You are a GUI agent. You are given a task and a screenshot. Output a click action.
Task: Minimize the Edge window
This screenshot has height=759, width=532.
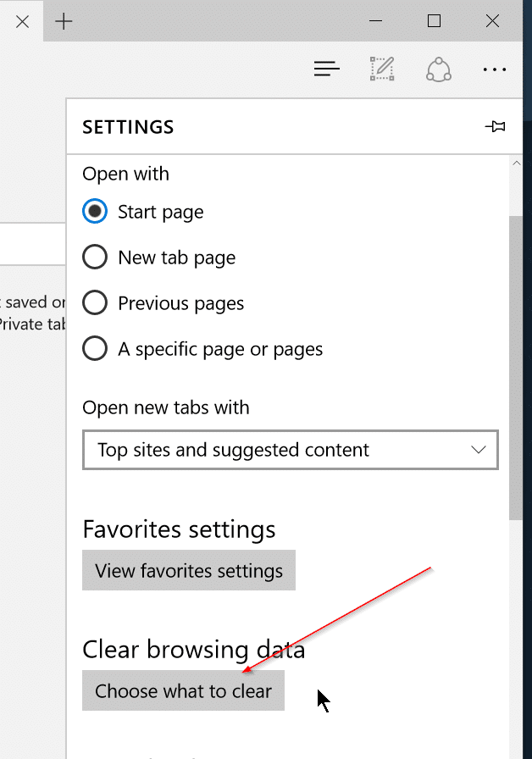(x=375, y=21)
